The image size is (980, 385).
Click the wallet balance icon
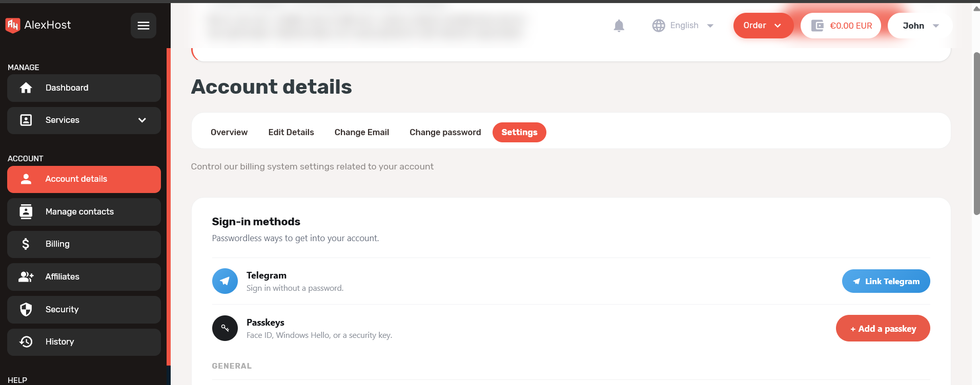(x=818, y=26)
